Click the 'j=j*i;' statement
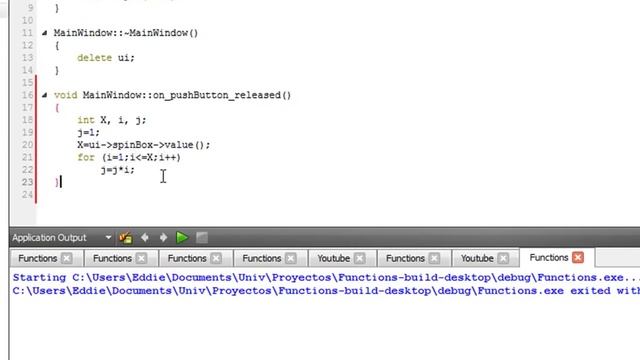640x360 pixels. (x=118, y=170)
